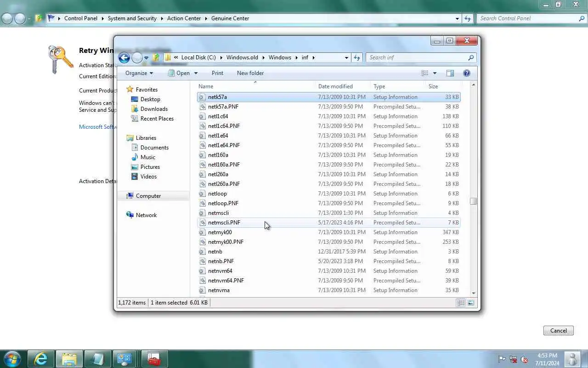Click the Microsoft Software link
This screenshot has height=368, width=588.
pos(97,127)
